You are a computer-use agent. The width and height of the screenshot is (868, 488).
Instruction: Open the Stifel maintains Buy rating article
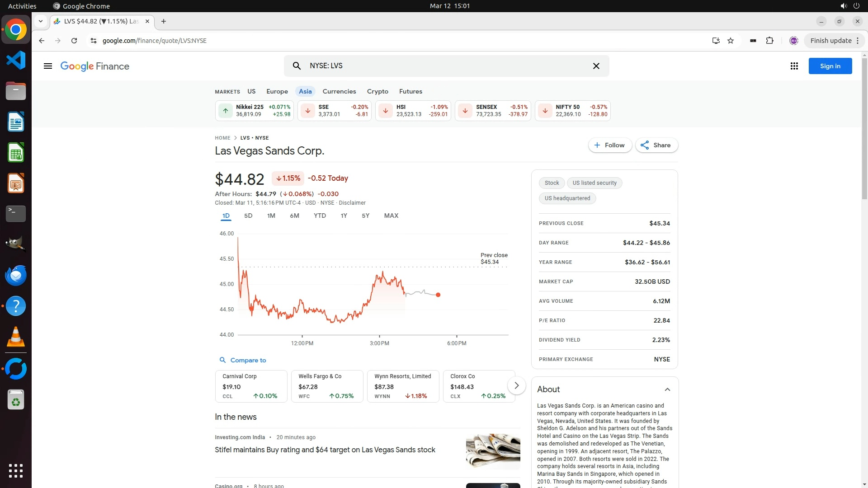(325, 450)
